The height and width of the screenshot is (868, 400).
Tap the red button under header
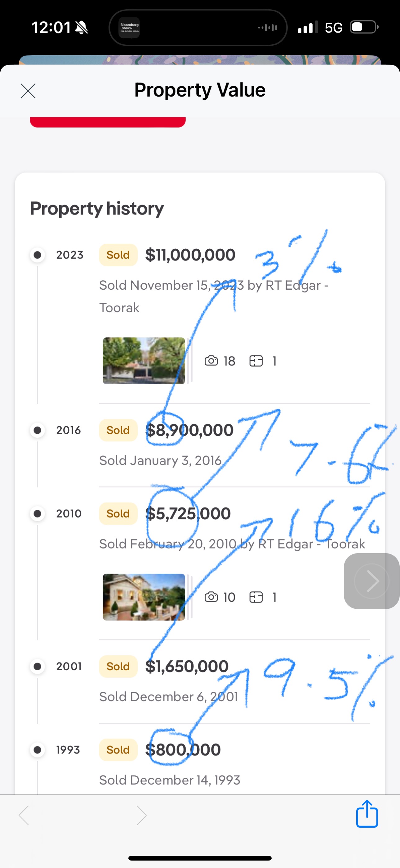pos(108,122)
